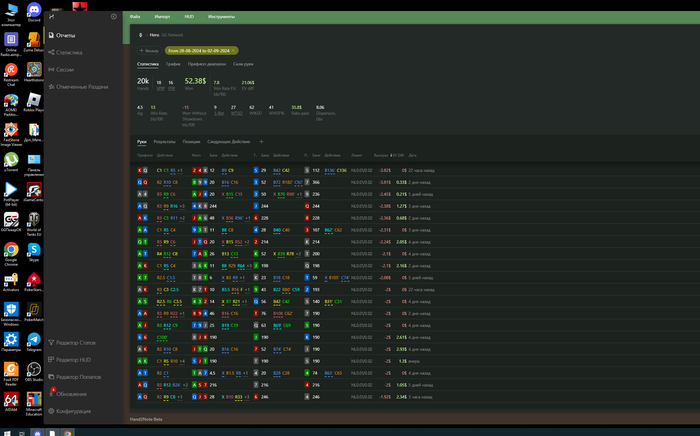Open Редактор Попапов (popup editor)
This screenshot has width=700, height=436.
pos(78,376)
